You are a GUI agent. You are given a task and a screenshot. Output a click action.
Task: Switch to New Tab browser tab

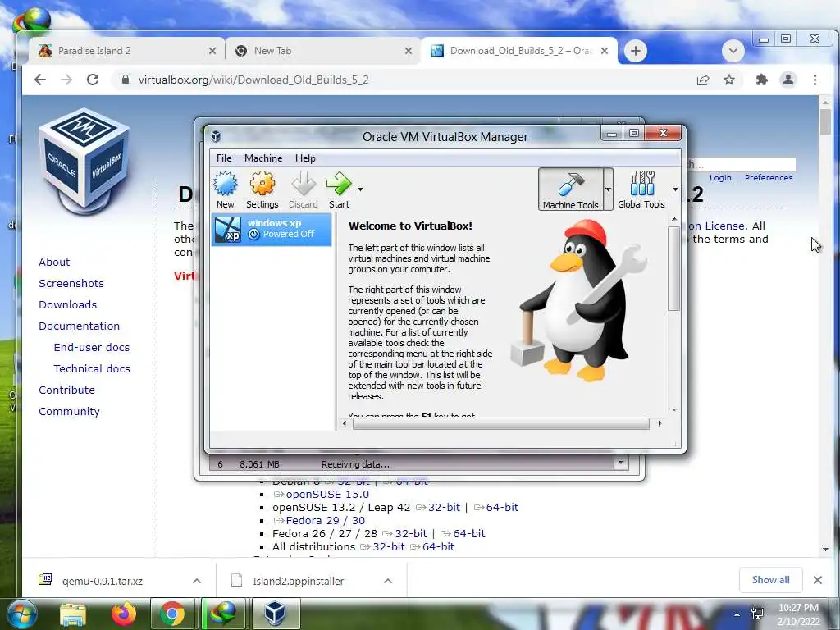pos(322,51)
